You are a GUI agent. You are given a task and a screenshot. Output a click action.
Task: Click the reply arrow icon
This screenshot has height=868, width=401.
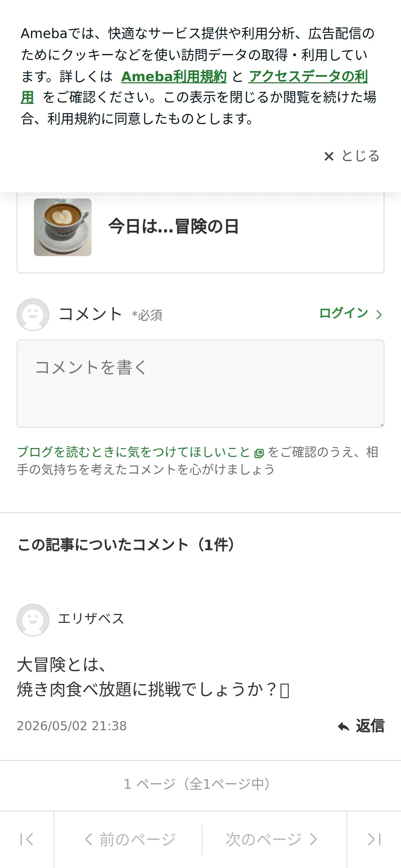pyautogui.click(x=343, y=726)
